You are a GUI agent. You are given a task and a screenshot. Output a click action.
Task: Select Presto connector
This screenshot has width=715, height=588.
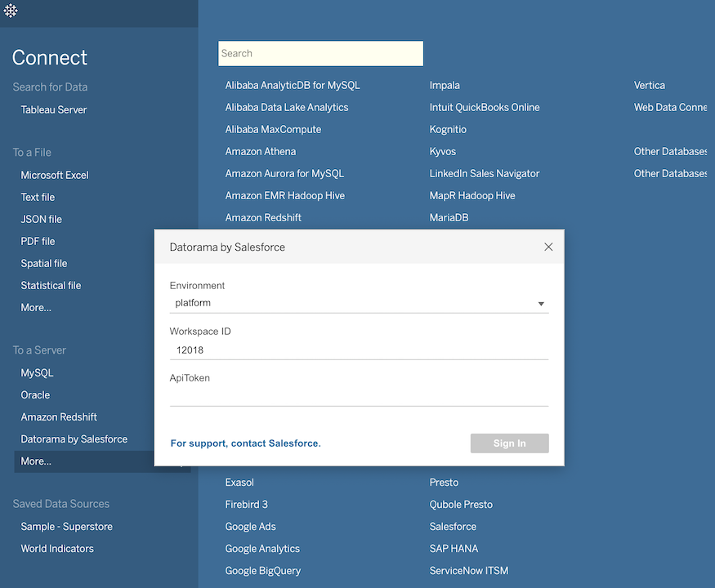(x=444, y=483)
